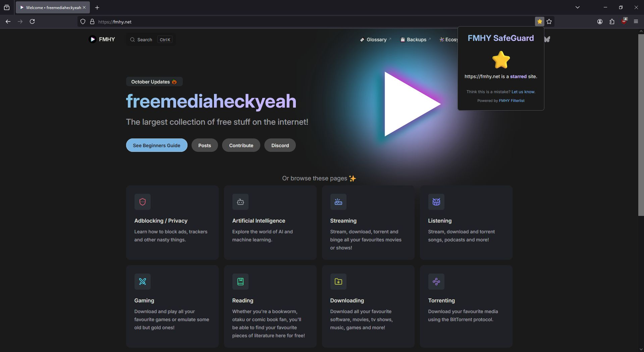Open the FMHY Filterlist link
Screen dimensions: 644x352
512,101
